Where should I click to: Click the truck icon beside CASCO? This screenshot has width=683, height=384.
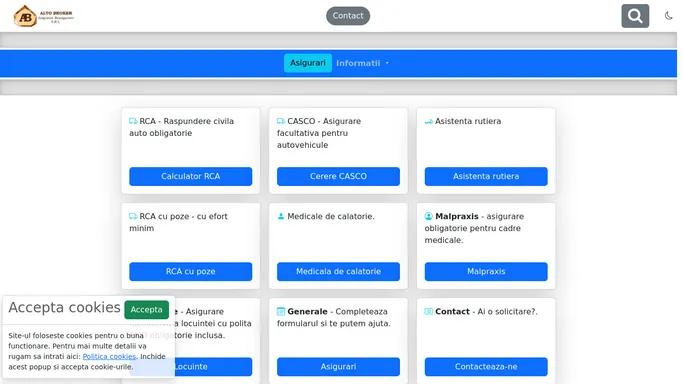pyautogui.click(x=281, y=121)
